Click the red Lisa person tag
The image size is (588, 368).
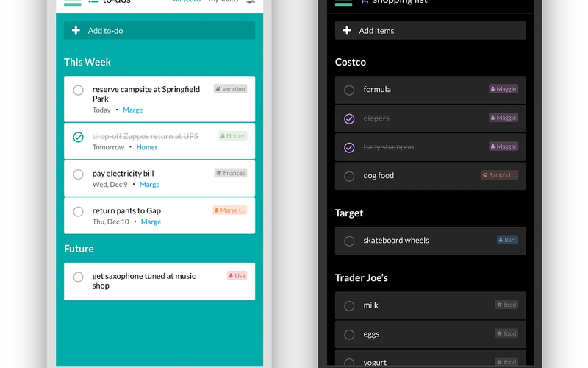click(237, 275)
